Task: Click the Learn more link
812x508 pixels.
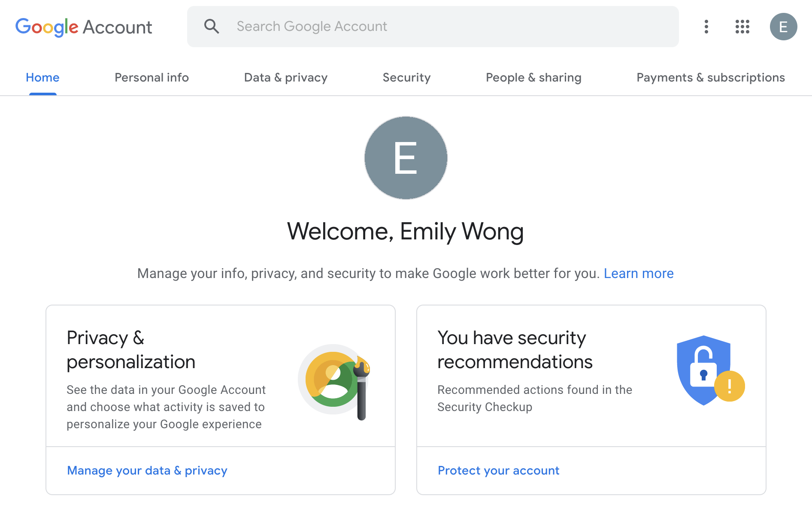Action: (x=639, y=273)
